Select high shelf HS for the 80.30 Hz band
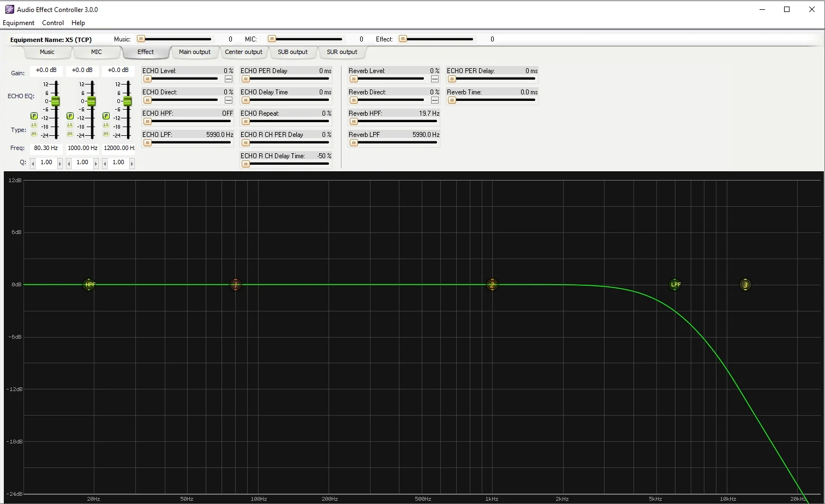Viewport: 825px width, 504px height. click(34, 134)
